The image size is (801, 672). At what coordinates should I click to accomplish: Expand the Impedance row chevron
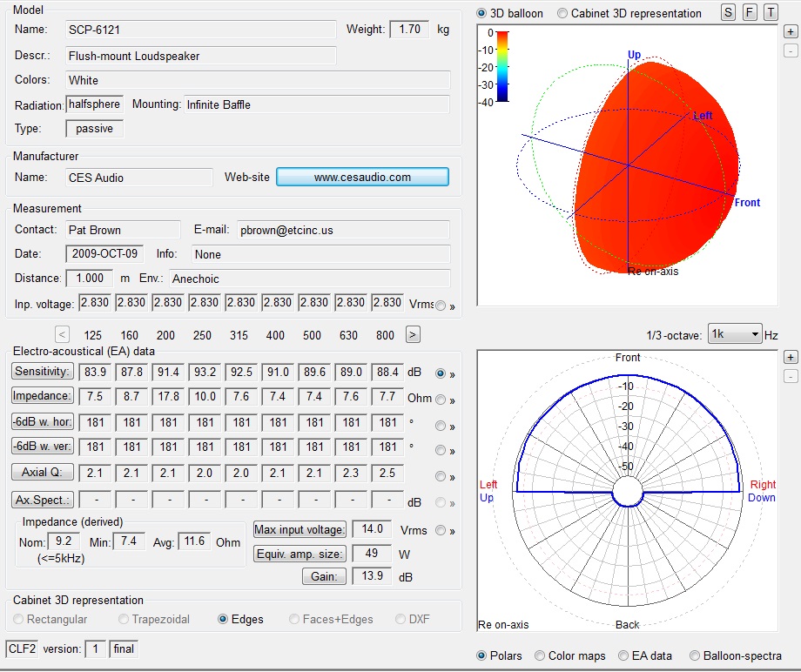pos(446,400)
